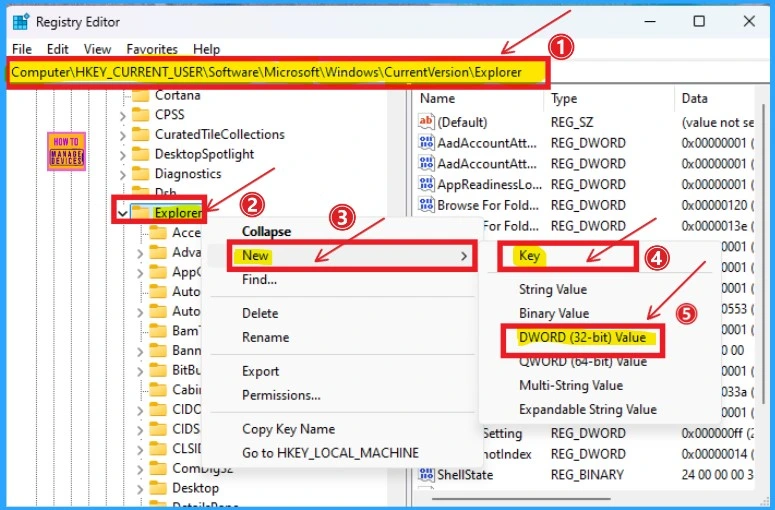Choose Export in the context menu
Screen dimensions: 775x510
point(260,371)
